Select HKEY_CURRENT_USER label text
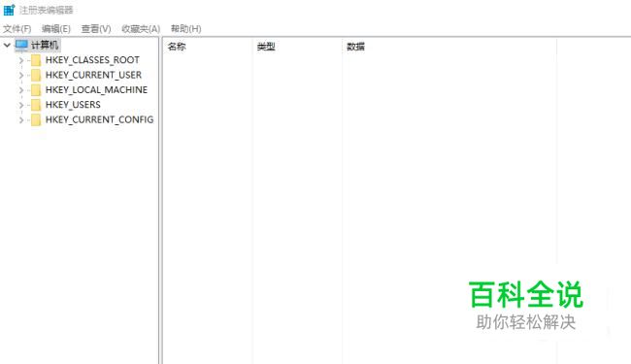631x364 pixels. pyautogui.click(x=93, y=75)
